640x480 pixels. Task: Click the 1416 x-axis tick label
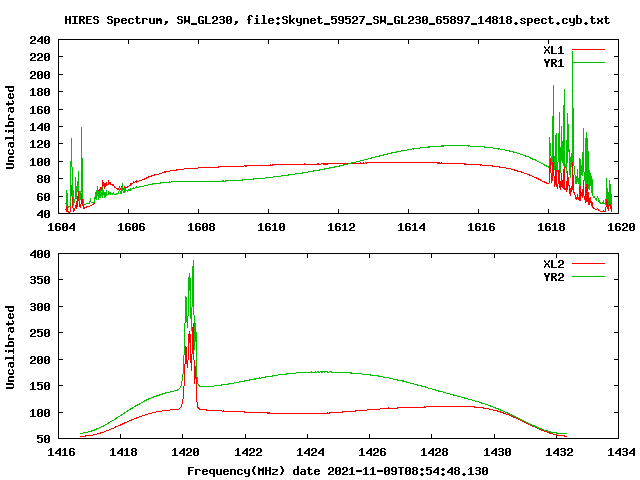[x=61, y=452]
